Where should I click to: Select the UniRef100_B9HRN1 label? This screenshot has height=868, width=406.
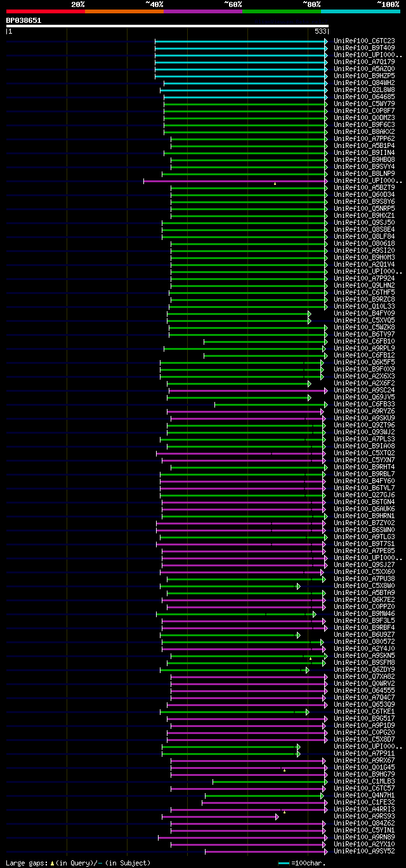pyautogui.click(x=364, y=516)
